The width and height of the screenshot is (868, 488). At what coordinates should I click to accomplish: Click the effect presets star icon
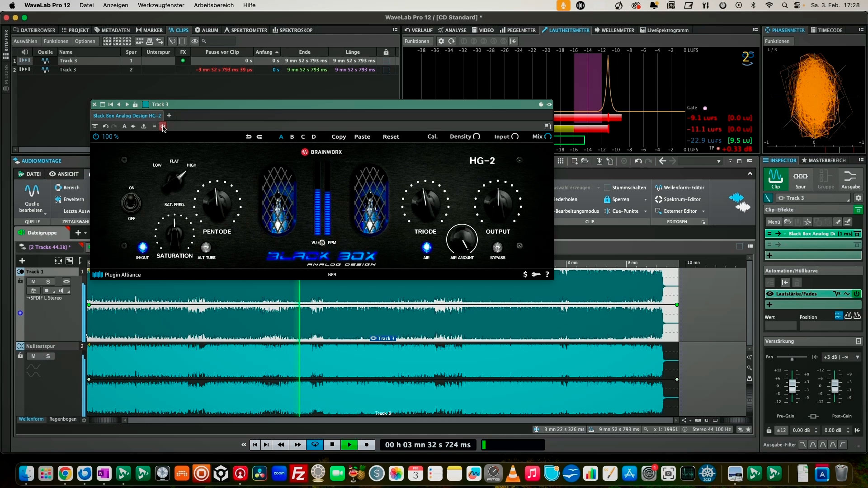807,222
